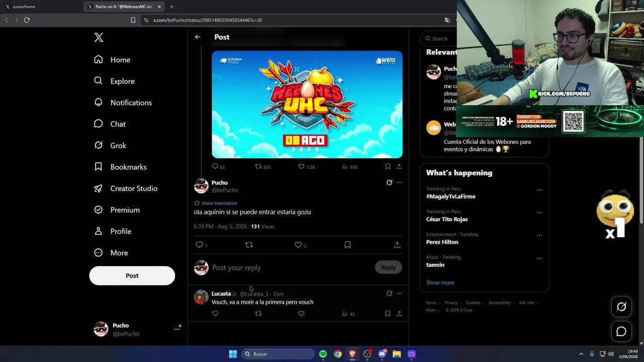Open the Terms footer link

431,303
